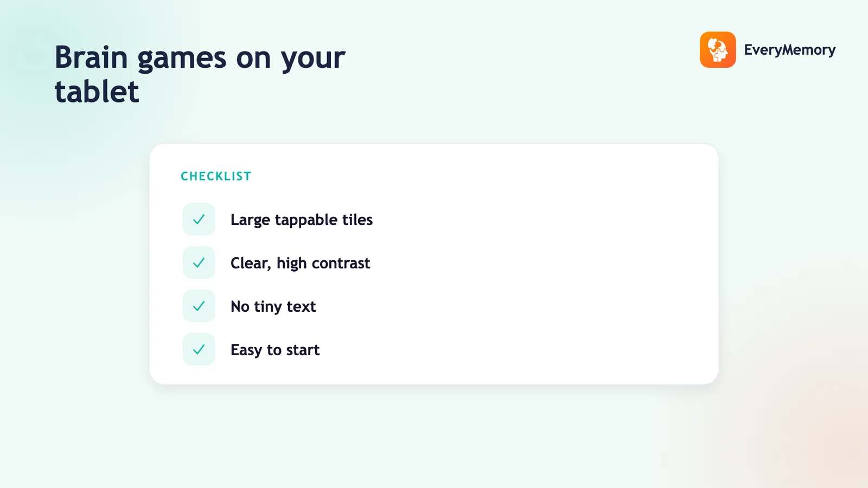868x488 pixels.
Task: Click the word Brain in the title
Action: tap(91, 57)
